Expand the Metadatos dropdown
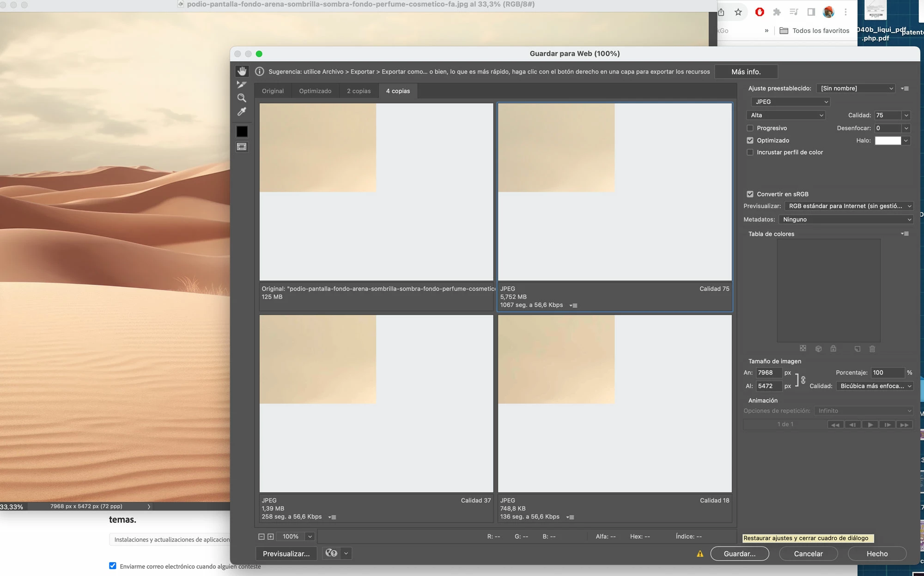Image resolution: width=924 pixels, height=576 pixels. point(845,219)
